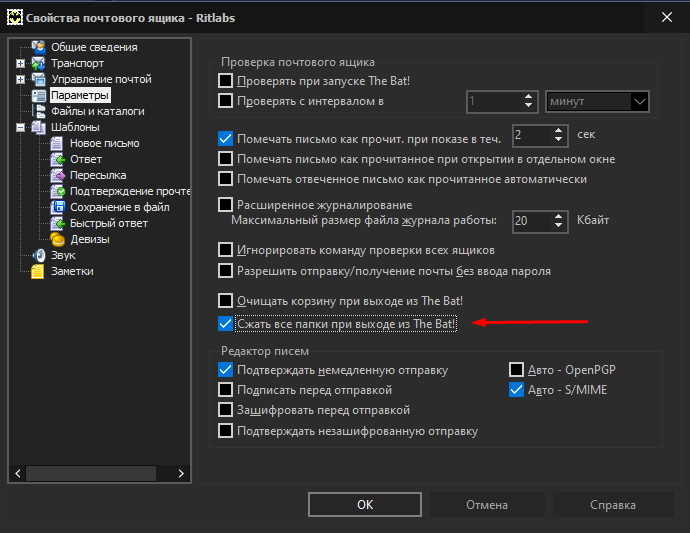Click the Отмена button

487,504
